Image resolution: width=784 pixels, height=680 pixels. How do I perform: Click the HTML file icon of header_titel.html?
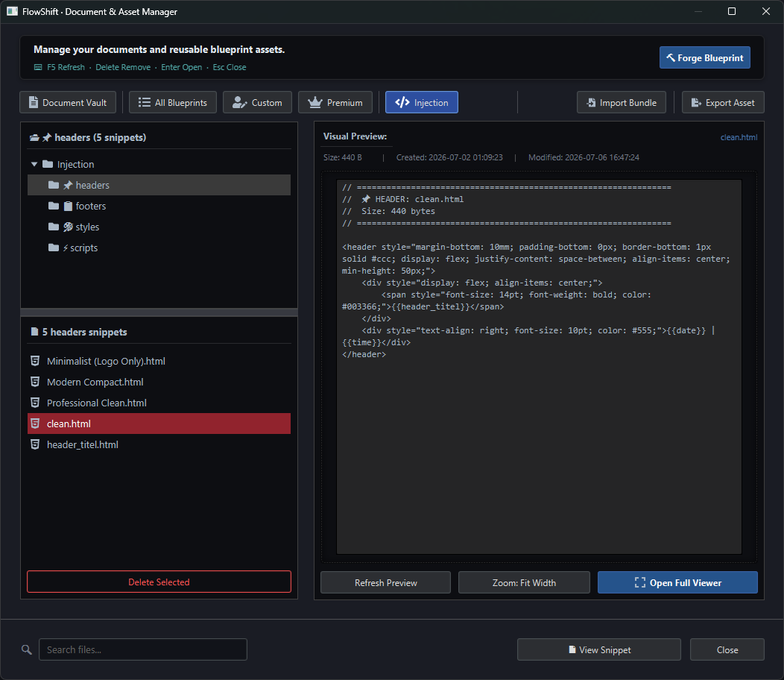point(35,444)
